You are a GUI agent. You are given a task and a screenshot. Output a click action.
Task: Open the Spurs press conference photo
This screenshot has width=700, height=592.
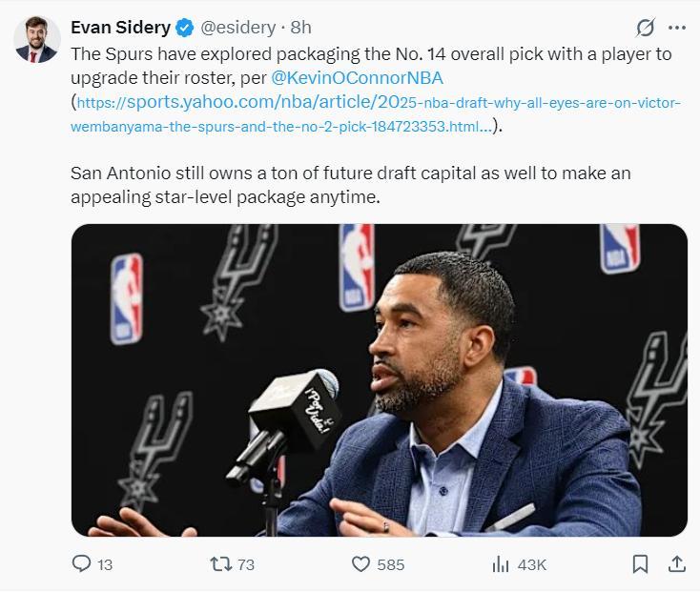click(x=379, y=379)
